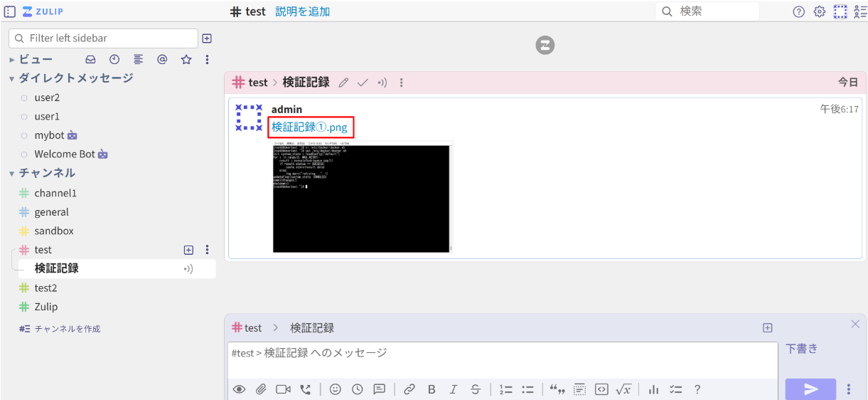868x400 pixels.
Task: Open the test channel row more options menu
Action: (x=207, y=250)
